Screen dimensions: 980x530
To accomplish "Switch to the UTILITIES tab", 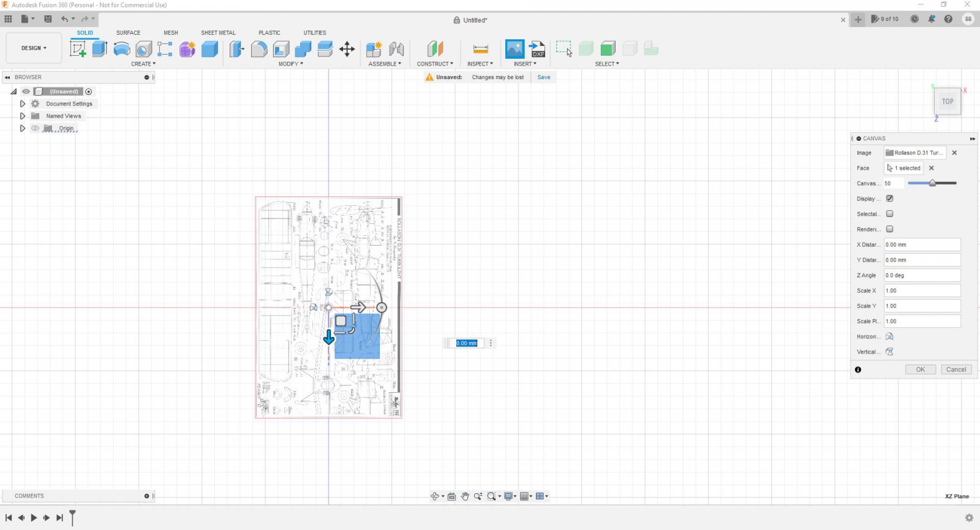I will 315,32.
